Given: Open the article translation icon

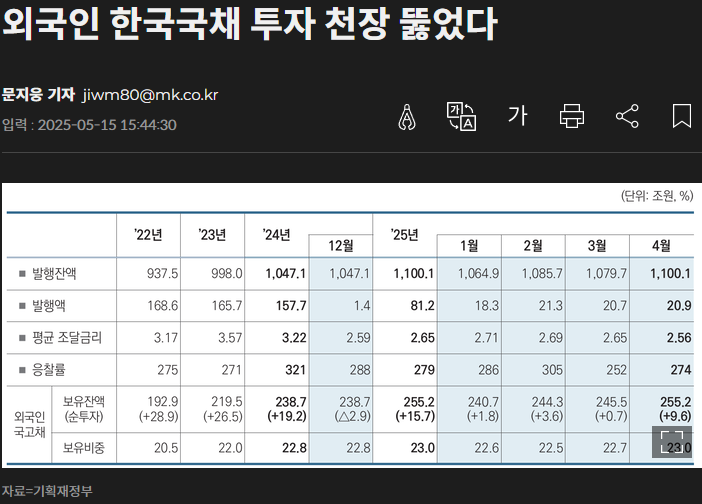Looking at the screenshot, I should pos(461,117).
